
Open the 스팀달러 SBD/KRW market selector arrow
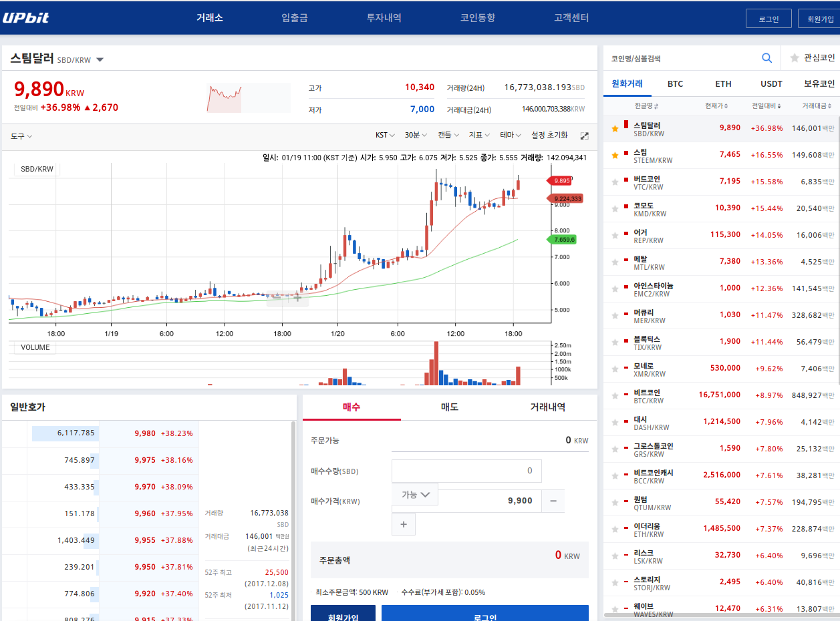(100, 60)
